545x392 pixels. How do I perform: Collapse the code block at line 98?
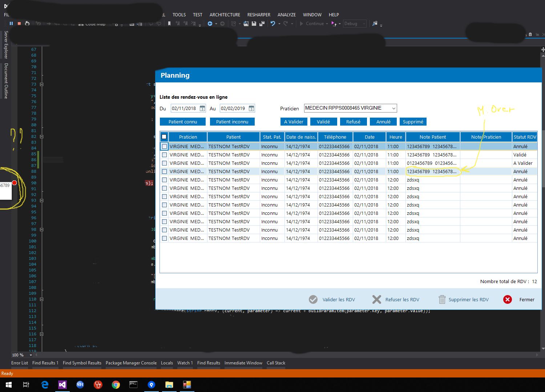(x=41, y=229)
